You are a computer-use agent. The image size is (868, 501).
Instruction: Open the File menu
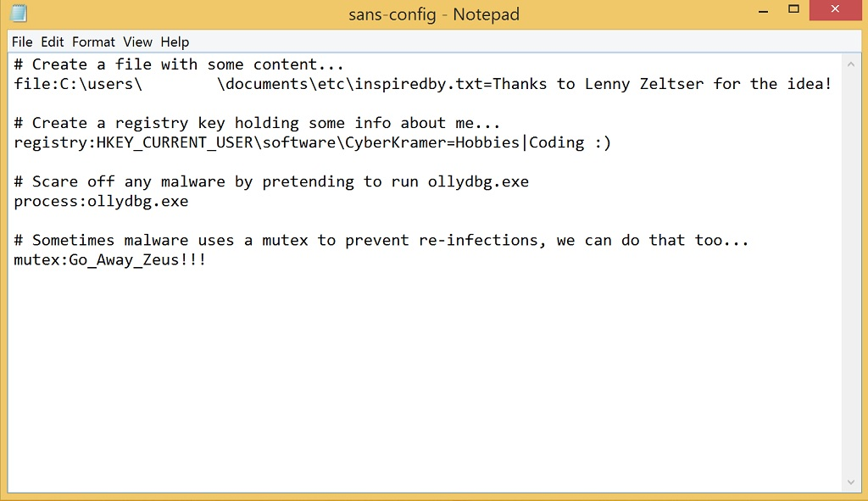22,42
